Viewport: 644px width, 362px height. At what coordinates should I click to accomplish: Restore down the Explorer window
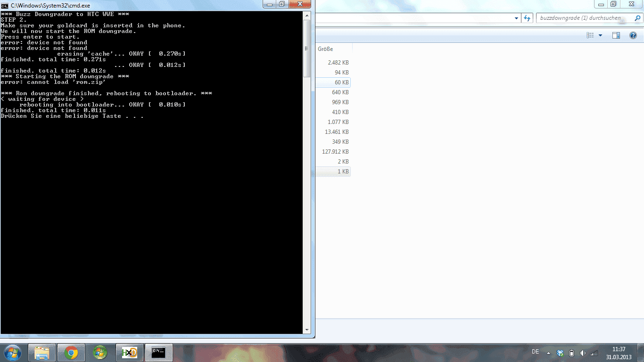point(613,4)
